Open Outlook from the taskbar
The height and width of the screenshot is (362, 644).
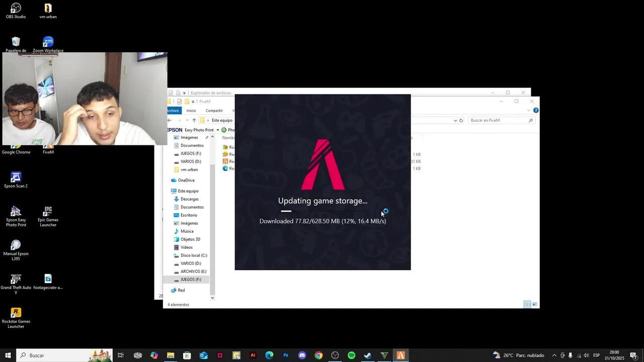click(x=203, y=355)
